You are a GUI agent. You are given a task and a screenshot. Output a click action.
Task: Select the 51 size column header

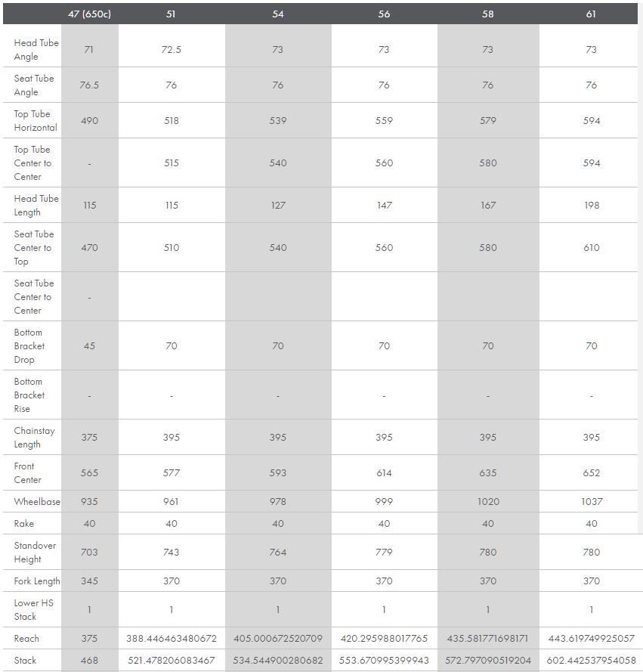(172, 14)
